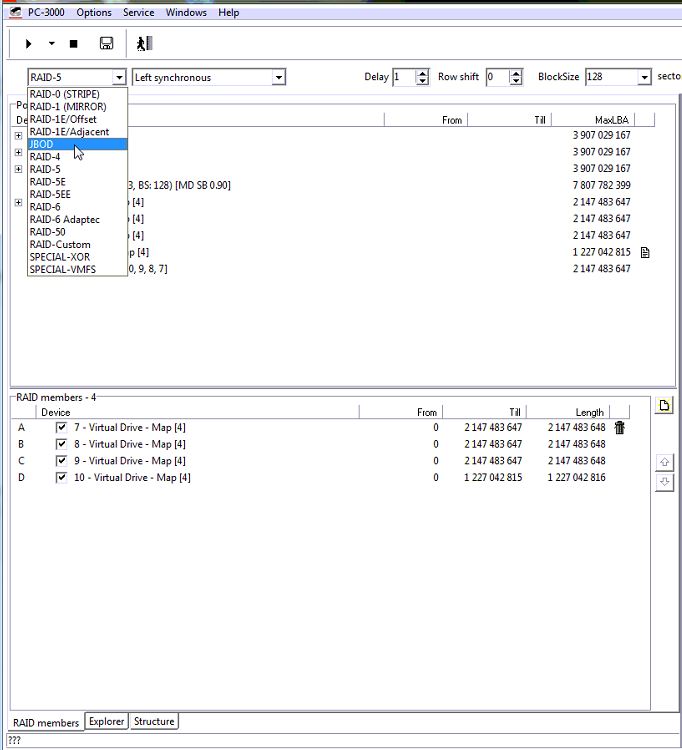682x750 pixels.
Task: Expand the second device tree row
Action: pos(18,153)
